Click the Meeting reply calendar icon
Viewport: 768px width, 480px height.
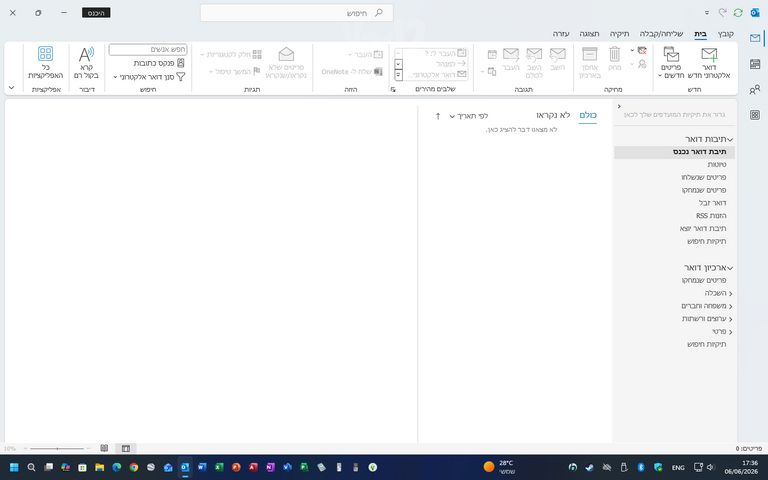click(x=492, y=54)
